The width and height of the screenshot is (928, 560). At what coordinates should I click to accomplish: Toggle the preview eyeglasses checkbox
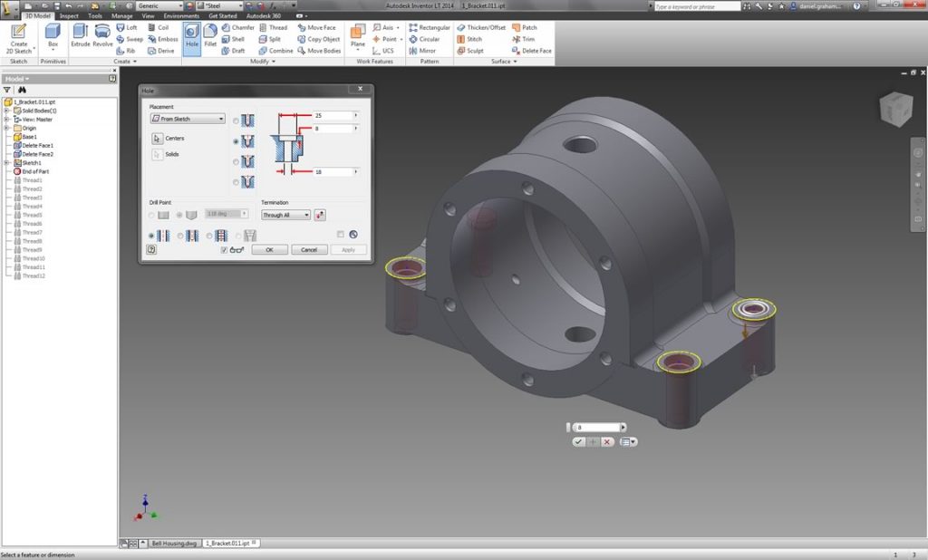(225, 249)
